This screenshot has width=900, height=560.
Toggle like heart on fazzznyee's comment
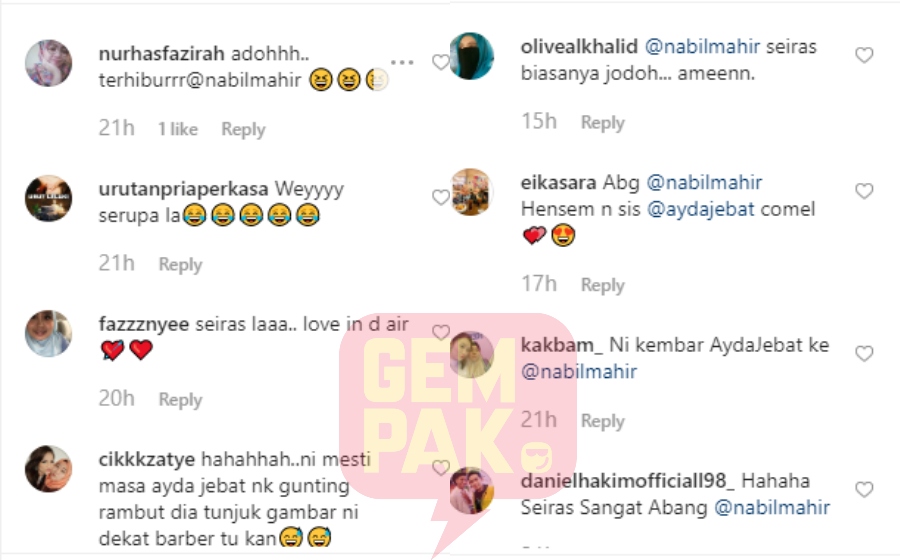coord(441,332)
